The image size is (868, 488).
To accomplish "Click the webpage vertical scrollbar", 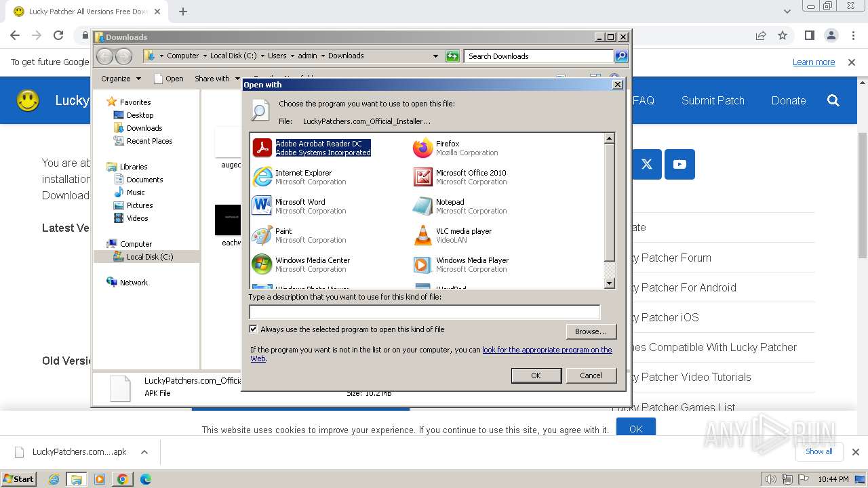I will pos(863,197).
